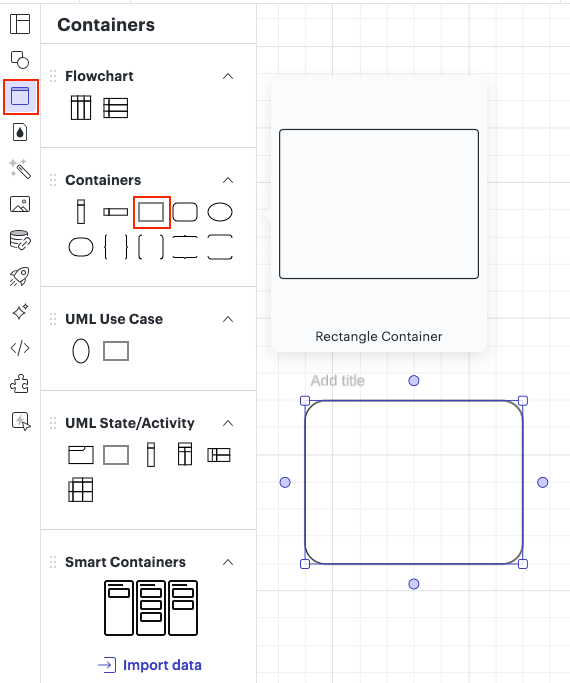The width and height of the screenshot is (570, 683).
Task: Open the Containers panel in sidebar
Action: click(x=20, y=96)
